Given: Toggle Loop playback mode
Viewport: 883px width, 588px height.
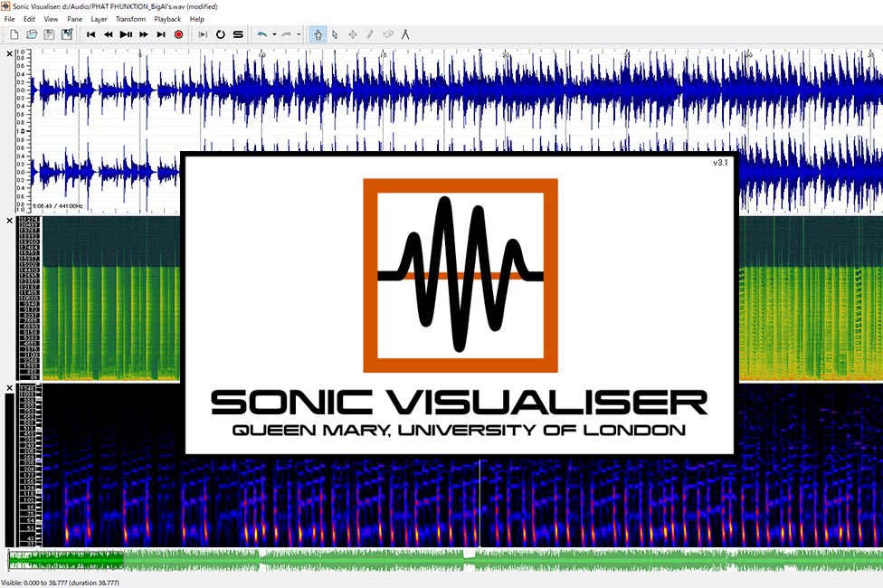Looking at the screenshot, I should pos(220,34).
